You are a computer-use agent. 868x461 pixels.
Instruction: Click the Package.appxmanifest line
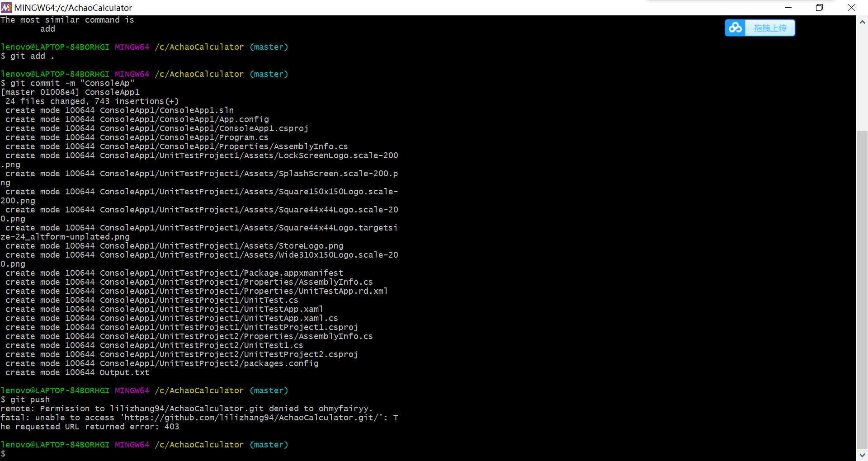tap(175, 273)
